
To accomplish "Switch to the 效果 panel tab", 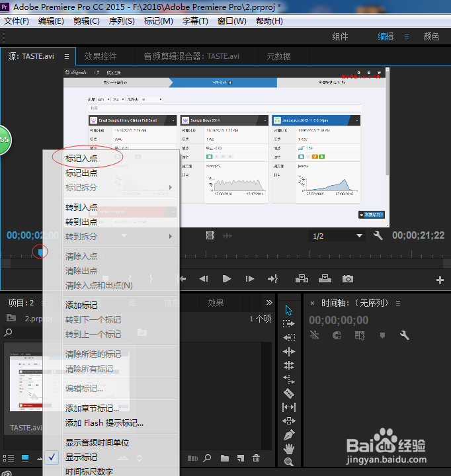I will click(216, 303).
